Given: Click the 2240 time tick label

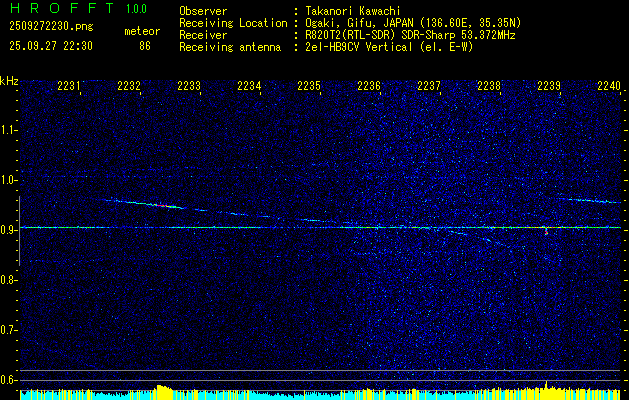Looking at the screenshot, I should [609, 85].
